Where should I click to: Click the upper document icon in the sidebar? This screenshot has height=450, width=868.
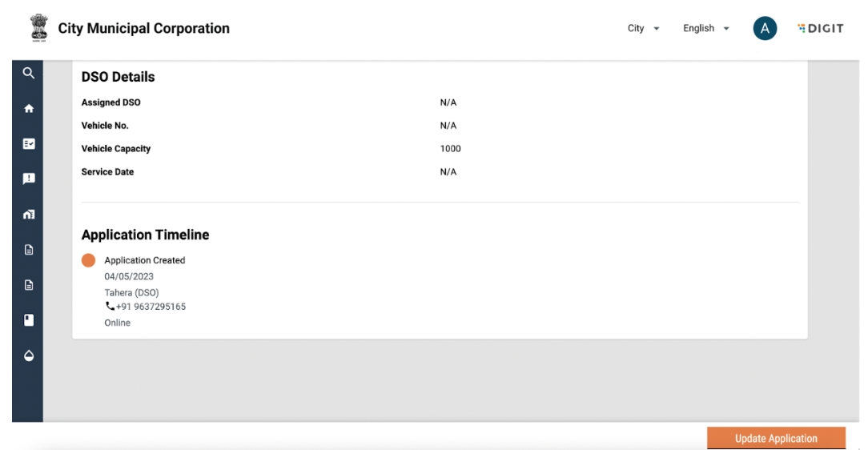tap(28, 249)
